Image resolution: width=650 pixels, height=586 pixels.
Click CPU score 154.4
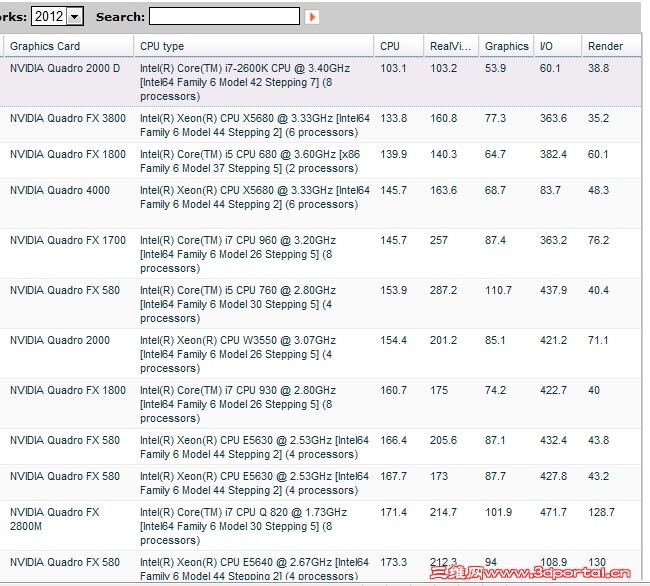click(x=393, y=340)
